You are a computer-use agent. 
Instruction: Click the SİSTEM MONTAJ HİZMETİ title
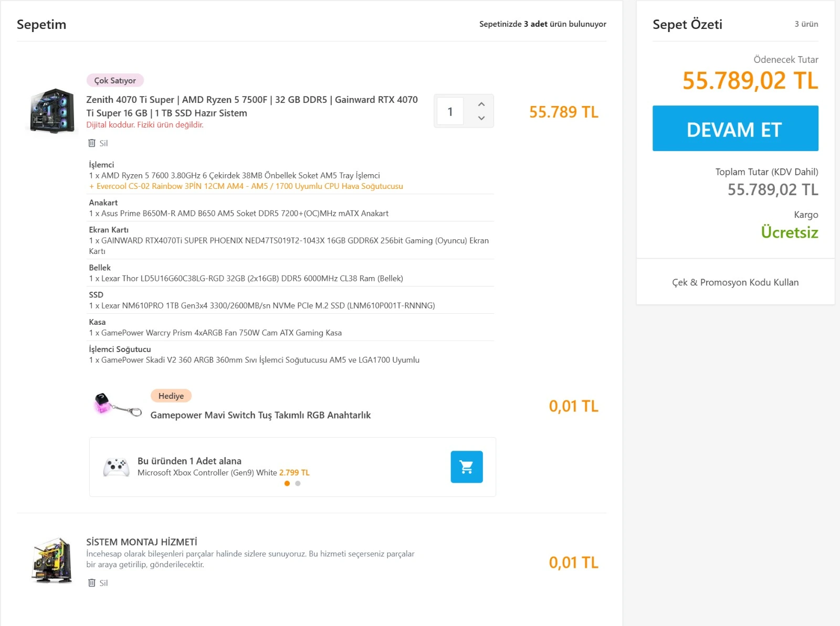click(142, 542)
